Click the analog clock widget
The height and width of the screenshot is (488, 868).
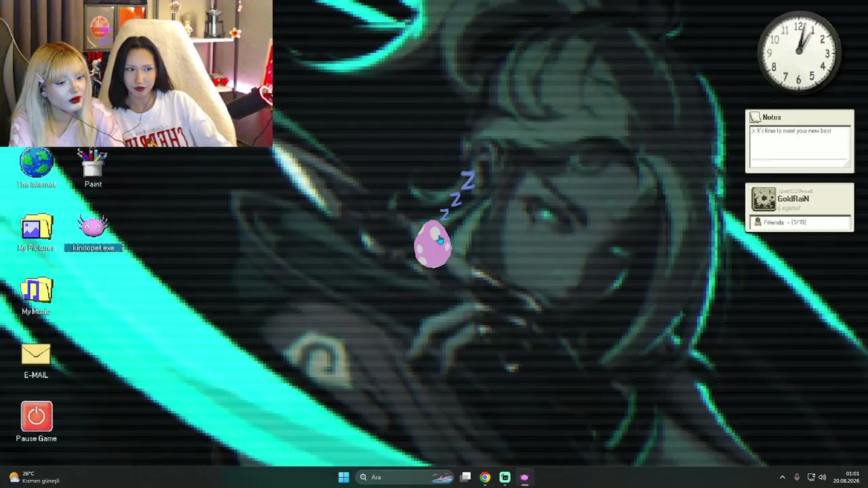click(799, 52)
